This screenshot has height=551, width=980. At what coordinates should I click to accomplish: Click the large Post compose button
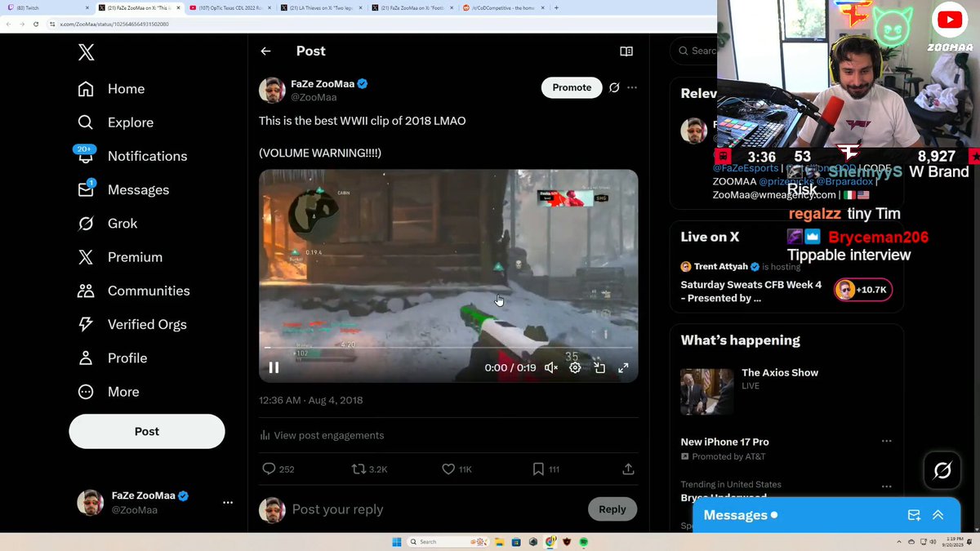pos(147,431)
